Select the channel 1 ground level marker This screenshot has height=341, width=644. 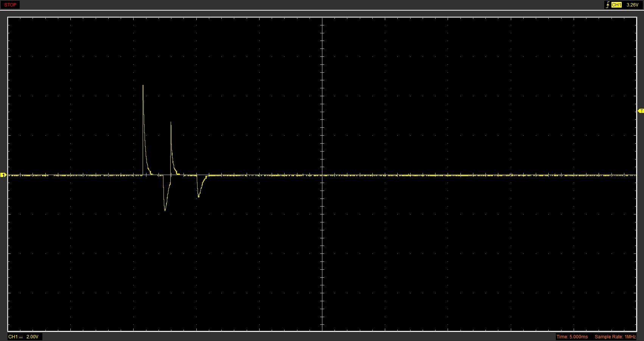click(x=3, y=175)
